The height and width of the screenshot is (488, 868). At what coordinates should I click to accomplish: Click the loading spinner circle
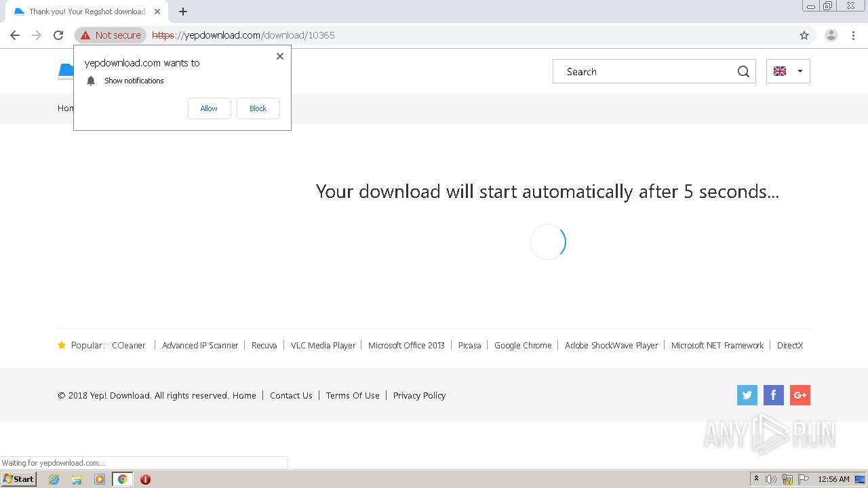(x=548, y=242)
